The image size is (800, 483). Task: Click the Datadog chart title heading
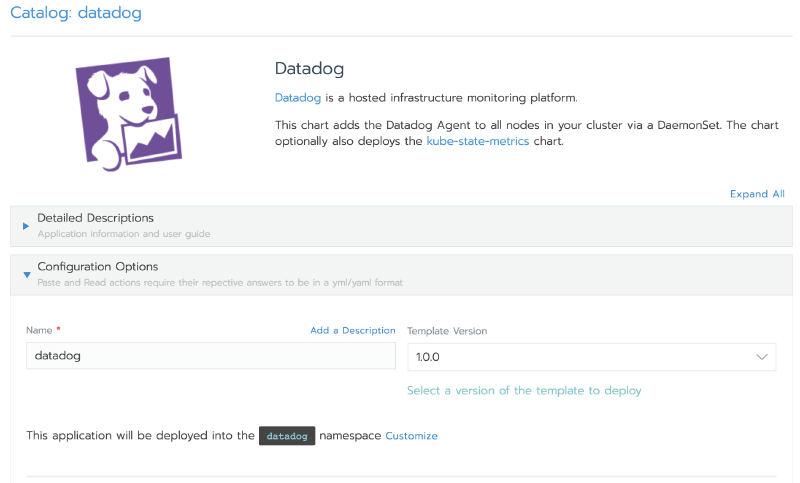tap(309, 68)
